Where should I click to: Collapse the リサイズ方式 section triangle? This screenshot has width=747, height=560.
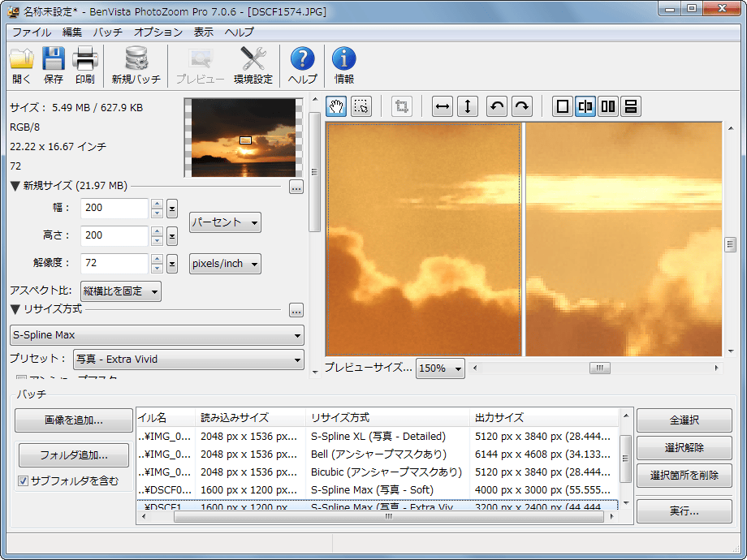15,309
